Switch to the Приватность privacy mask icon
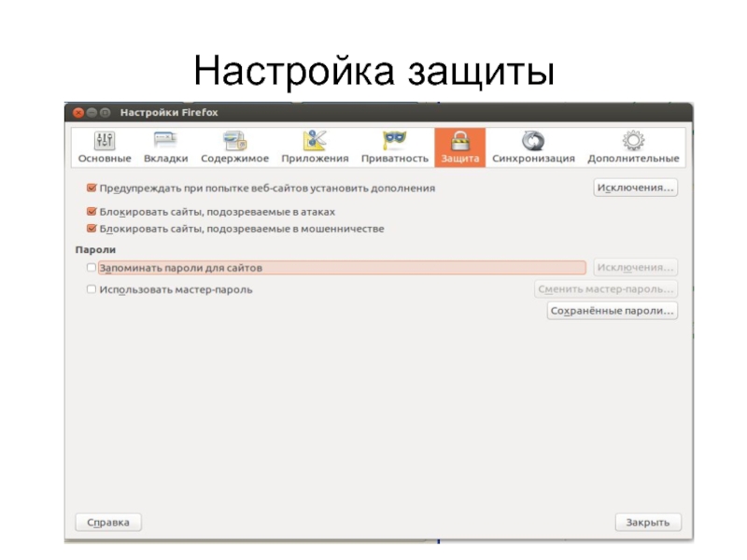The height and width of the screenshot is (560, 747). point(394,141)
